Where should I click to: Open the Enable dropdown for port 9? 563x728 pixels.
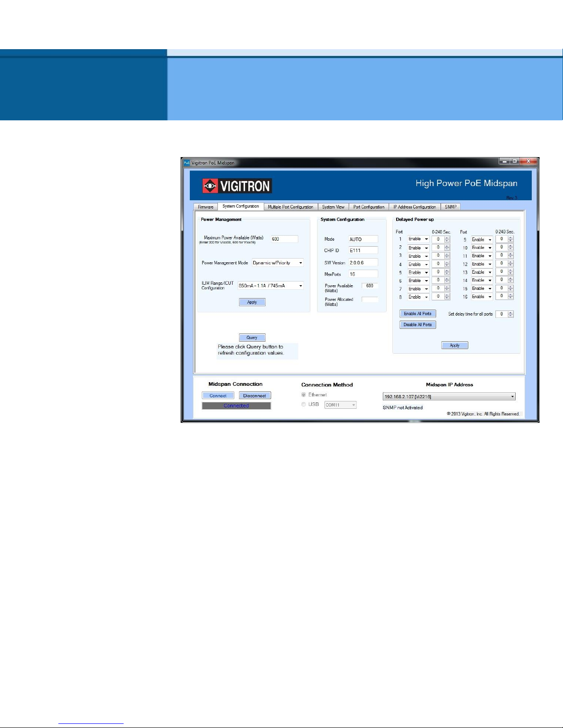point(482,240)
